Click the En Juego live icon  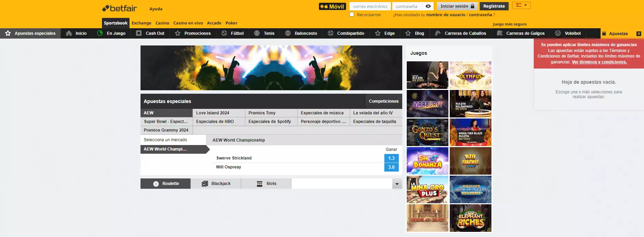pyautogui.click(x=100, y=33)
